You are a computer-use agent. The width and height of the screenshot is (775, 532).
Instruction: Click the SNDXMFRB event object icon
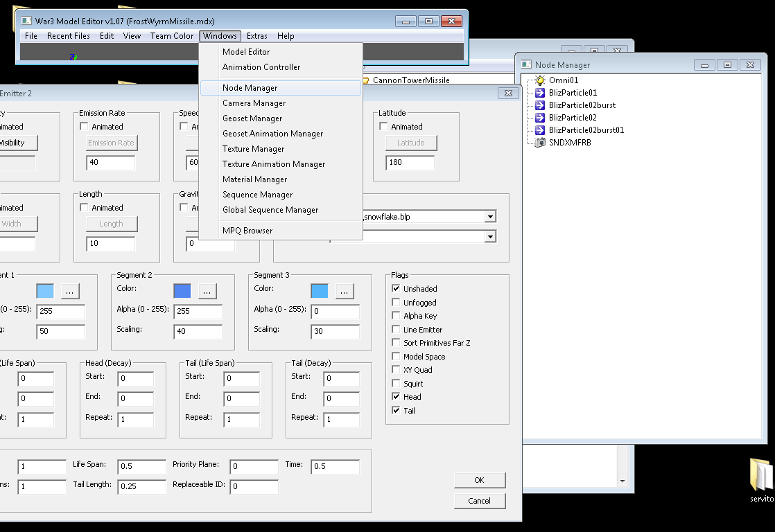540,142
